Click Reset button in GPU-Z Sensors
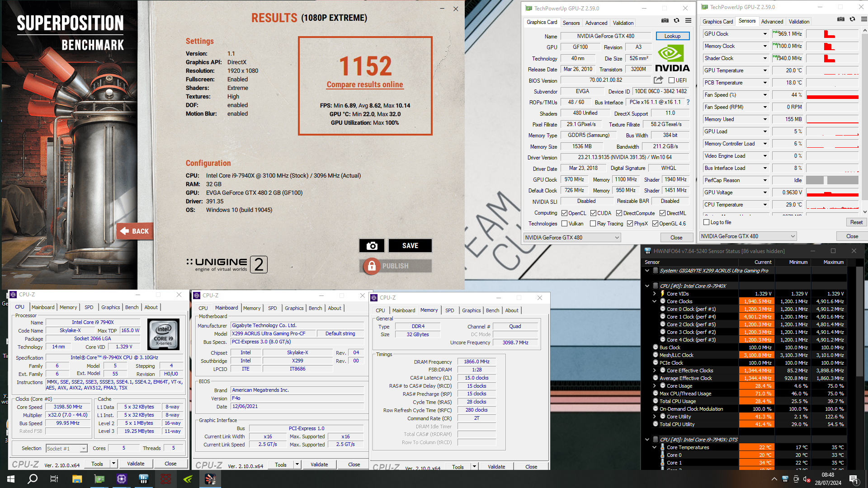Screen dimensions: 868x488 tap(856, 222)
